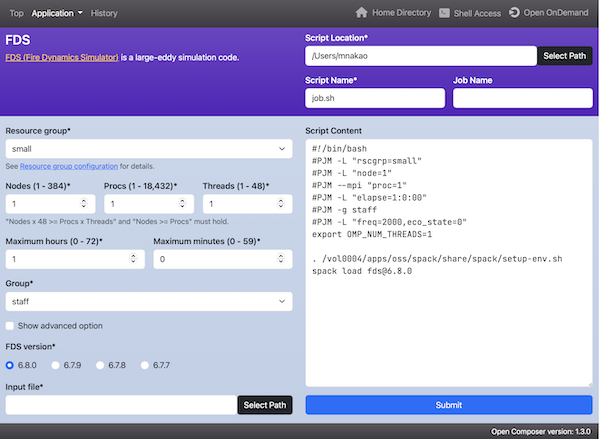Image resolution: width=600 pixels, height=439 pixels.
Task: Click the Script Location text field
Action: (x=421, y=56)
